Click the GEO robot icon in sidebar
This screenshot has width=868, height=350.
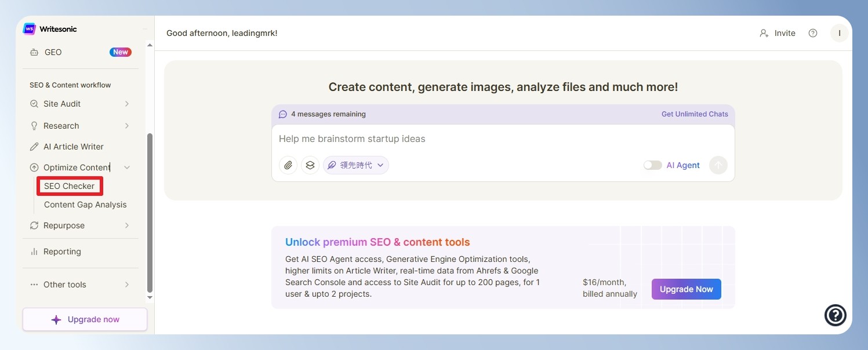(34, 52)
